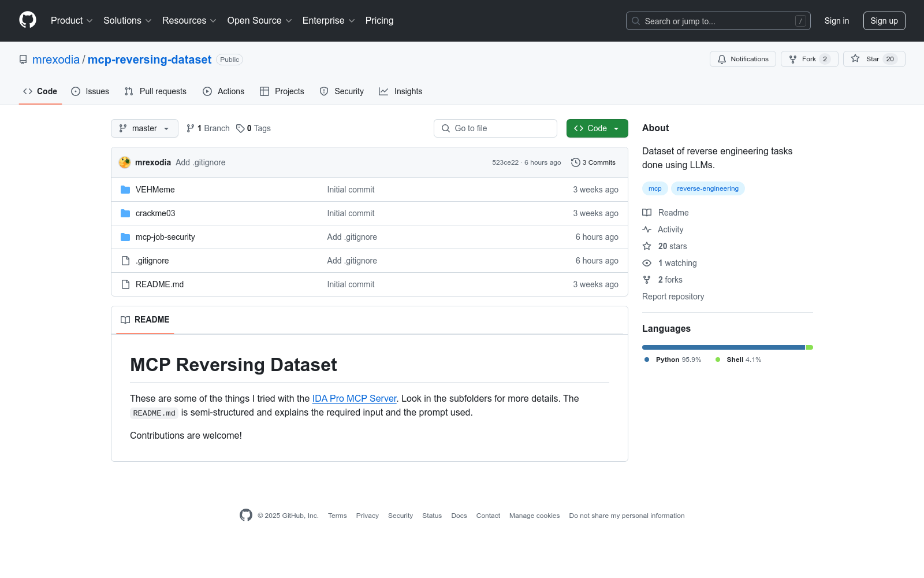The width and height of the screenshot is (924, 578).
Task: Open the master branch selector
Action: pyautogui.click(x=144, y=128)
